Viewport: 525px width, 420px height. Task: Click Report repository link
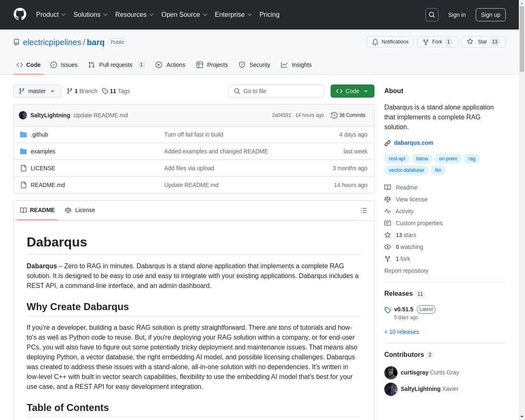406,271
